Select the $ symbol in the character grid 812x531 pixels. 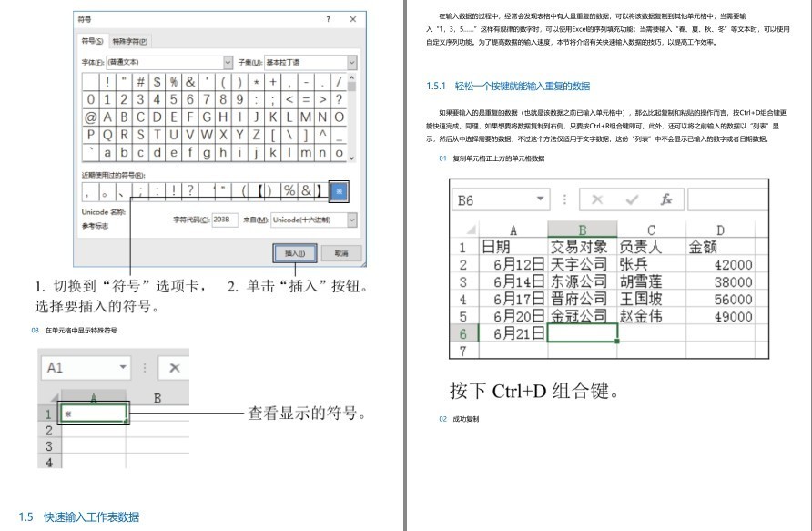coord(157,81)
